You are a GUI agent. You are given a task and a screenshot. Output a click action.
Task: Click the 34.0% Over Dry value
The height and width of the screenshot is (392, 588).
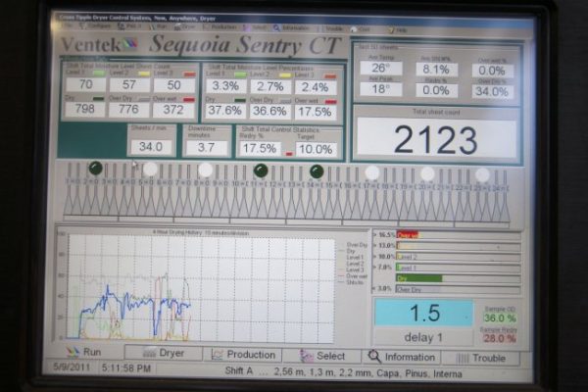pos(492,91)
